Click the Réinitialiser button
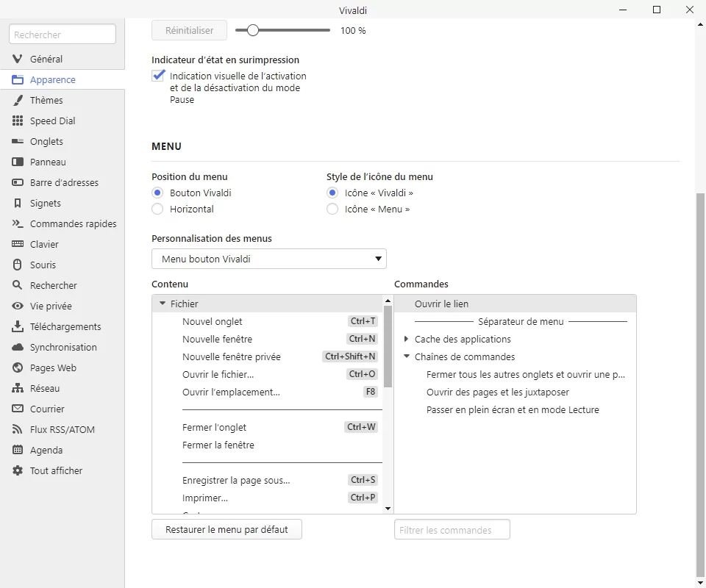Screen dimensions: 706x588 (189, 30)
